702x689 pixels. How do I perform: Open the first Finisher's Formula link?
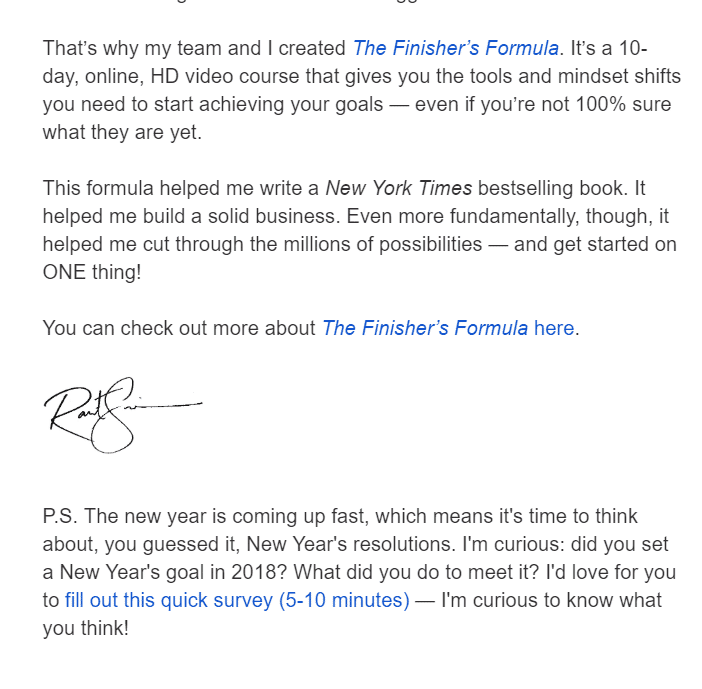click(x=455, y=48)
